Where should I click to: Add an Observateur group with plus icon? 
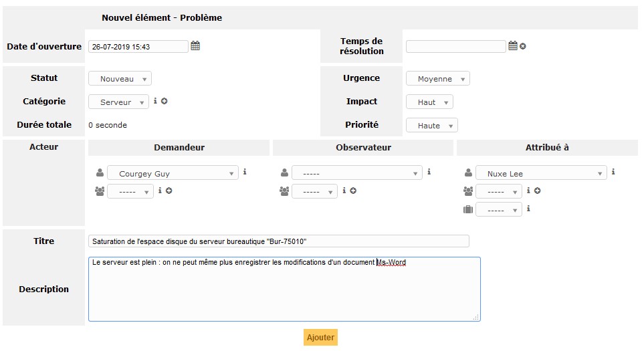click(x=353, y=191)
